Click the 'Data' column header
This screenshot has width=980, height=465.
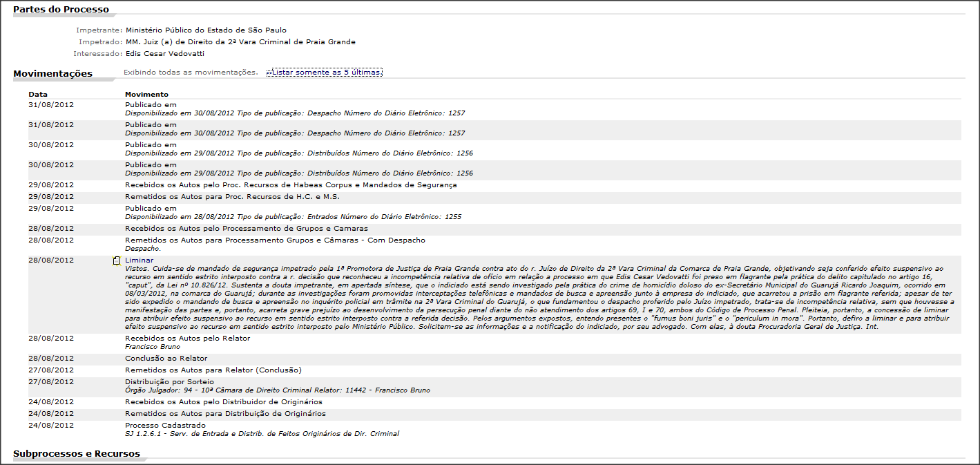[x=38, y=95]
